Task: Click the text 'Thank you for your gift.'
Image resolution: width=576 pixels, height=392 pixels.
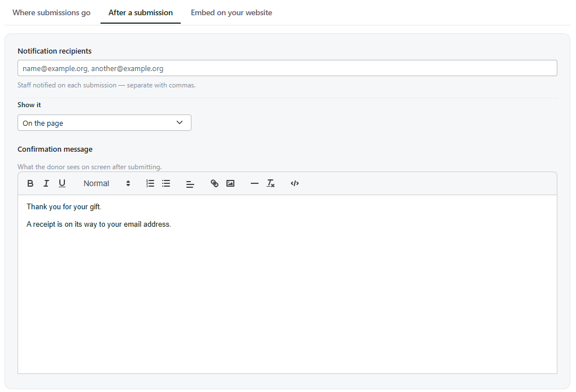Action: pyautogui.click(x=64, y=206)
